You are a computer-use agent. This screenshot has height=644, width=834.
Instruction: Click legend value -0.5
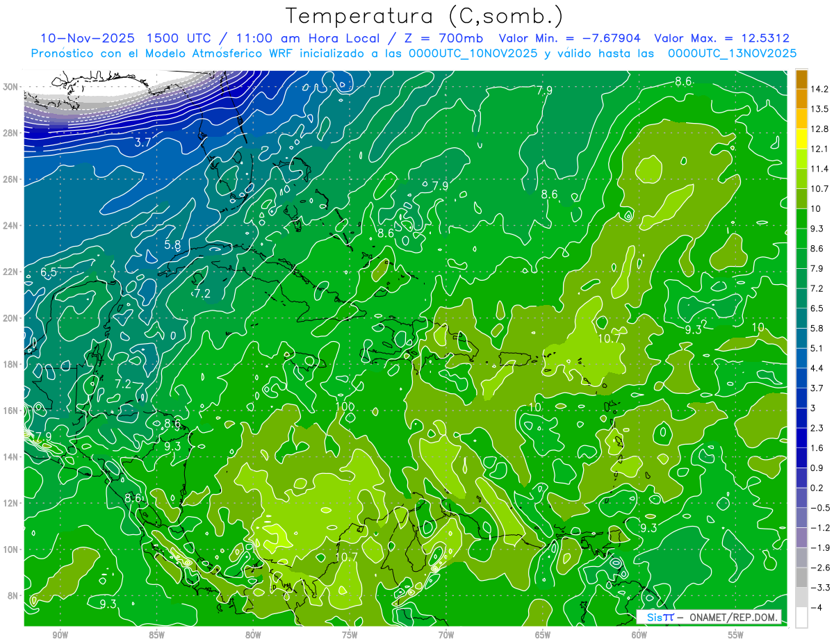[x=821, y=508]
